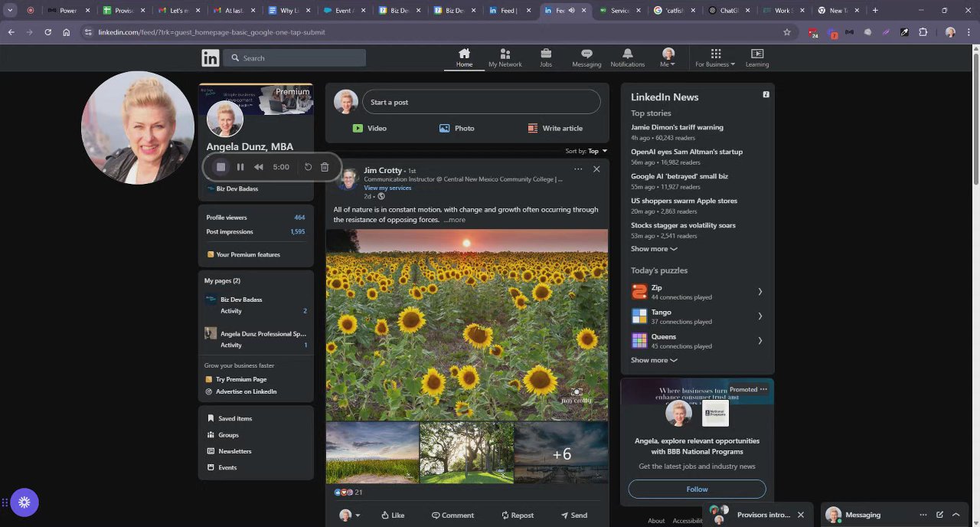Open My Network icon

[505, 54]
